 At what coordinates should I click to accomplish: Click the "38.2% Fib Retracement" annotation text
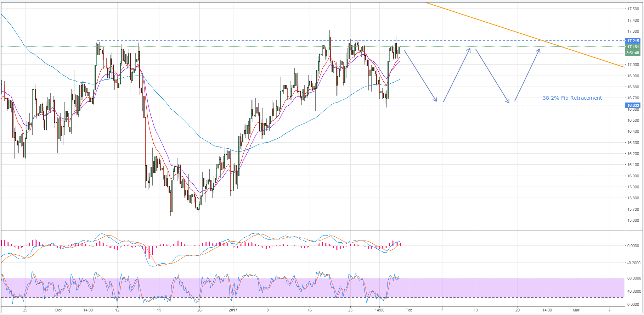click(572, 98)
